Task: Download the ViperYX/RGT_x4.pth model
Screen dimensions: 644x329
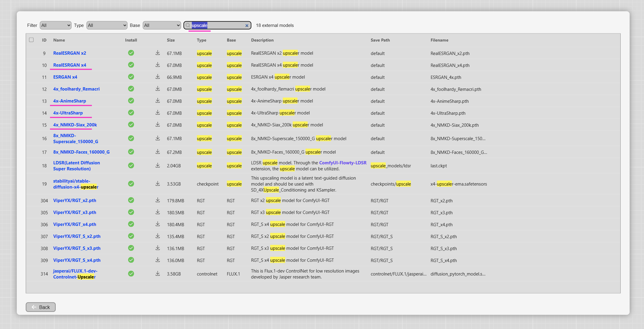Action: tap(158, 224)
